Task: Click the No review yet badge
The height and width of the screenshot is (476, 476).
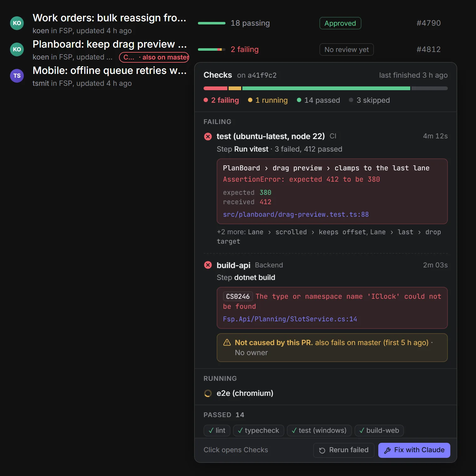Action: click(x=347, y=49)
